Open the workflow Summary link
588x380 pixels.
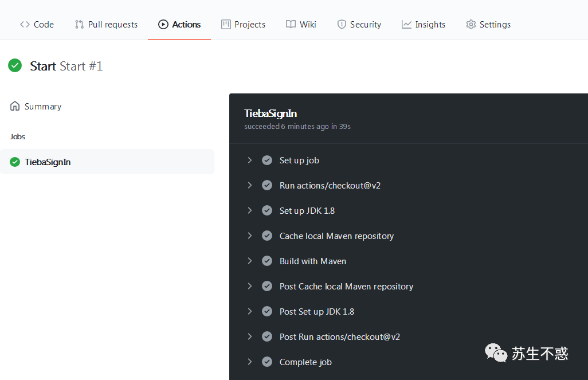pos(36,106)
